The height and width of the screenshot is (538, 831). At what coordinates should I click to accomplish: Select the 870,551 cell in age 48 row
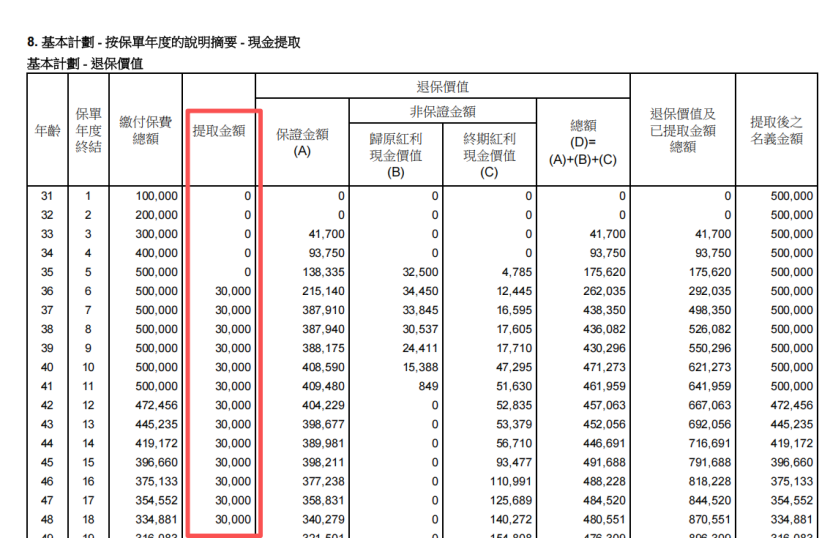(x=709, y=520)
